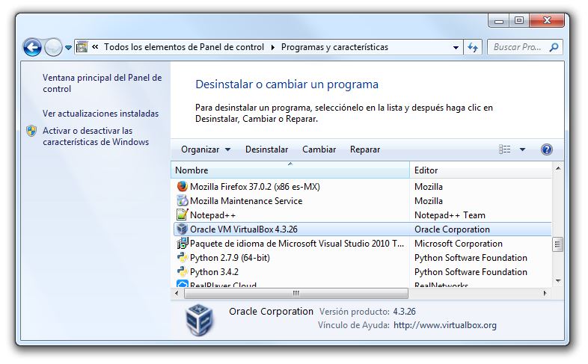Click the VirtualBox cube icon in list
Screen dimensions: 588x364
click(x=183, y=229)
